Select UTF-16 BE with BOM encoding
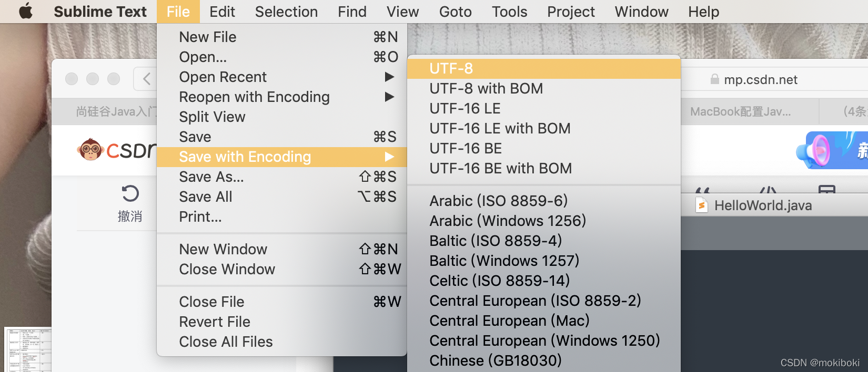The width and height of the screenshot is (868, 372). (544, 168)
